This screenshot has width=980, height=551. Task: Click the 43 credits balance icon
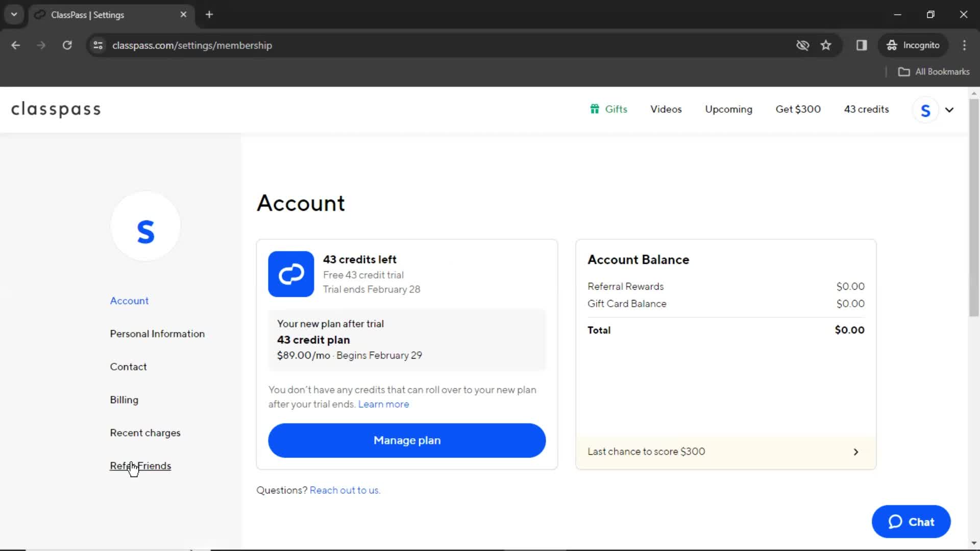[866, 109]
